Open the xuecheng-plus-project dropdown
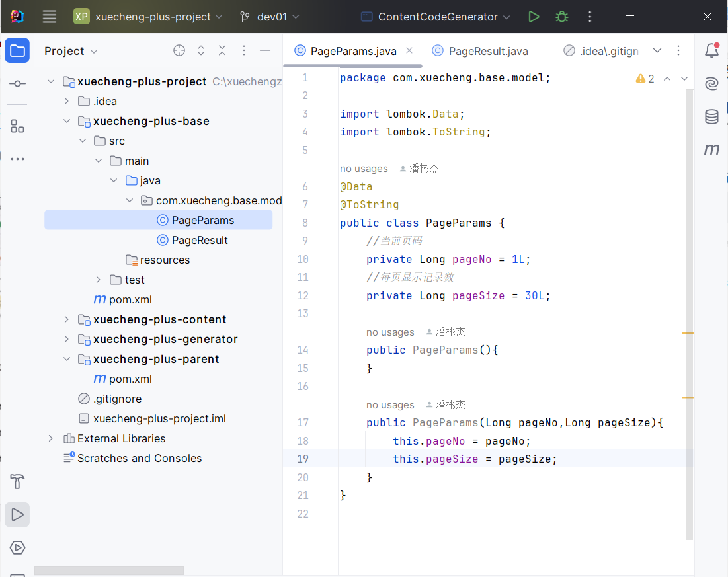Viewport: 728px width, 577px height. [x=149, y=17]
